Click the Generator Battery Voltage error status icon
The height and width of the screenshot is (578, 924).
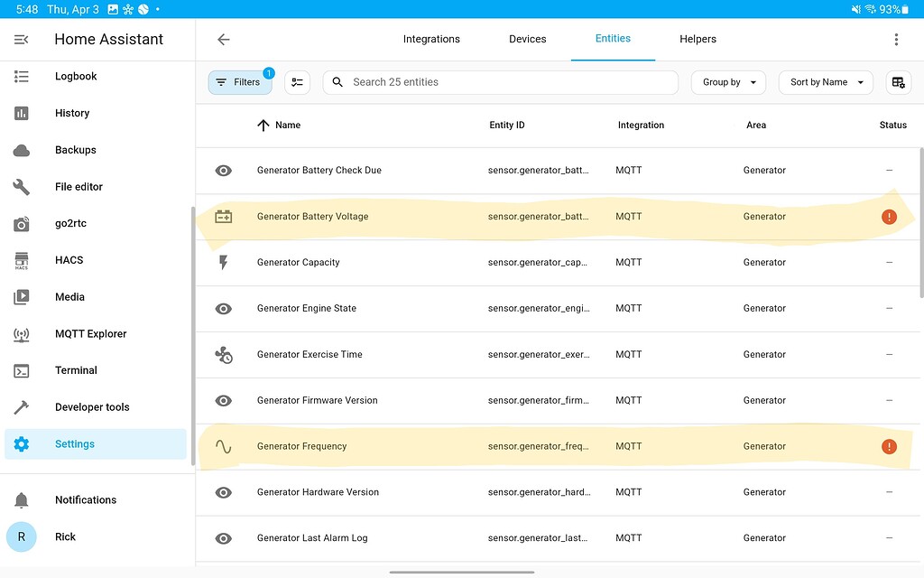tap(889, 216)
